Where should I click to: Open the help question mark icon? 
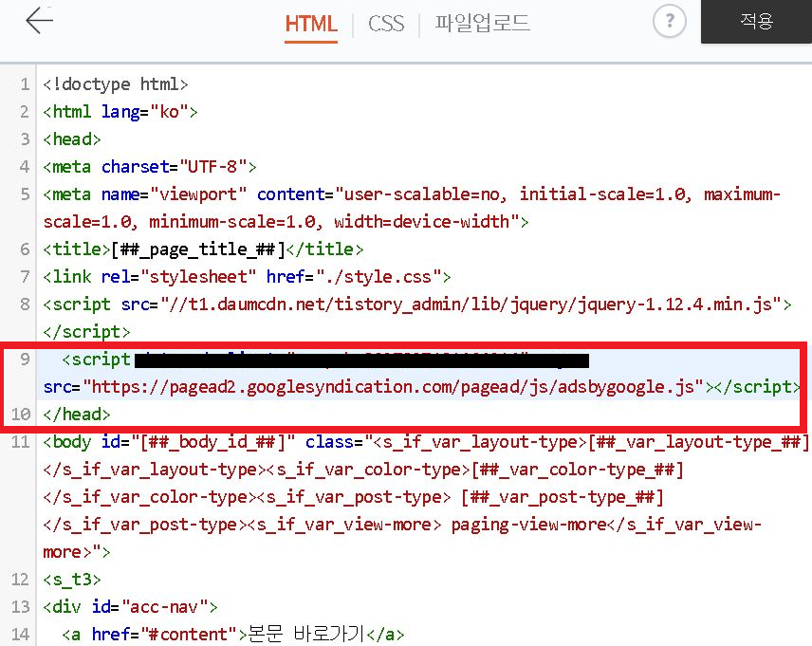[669, 21]
